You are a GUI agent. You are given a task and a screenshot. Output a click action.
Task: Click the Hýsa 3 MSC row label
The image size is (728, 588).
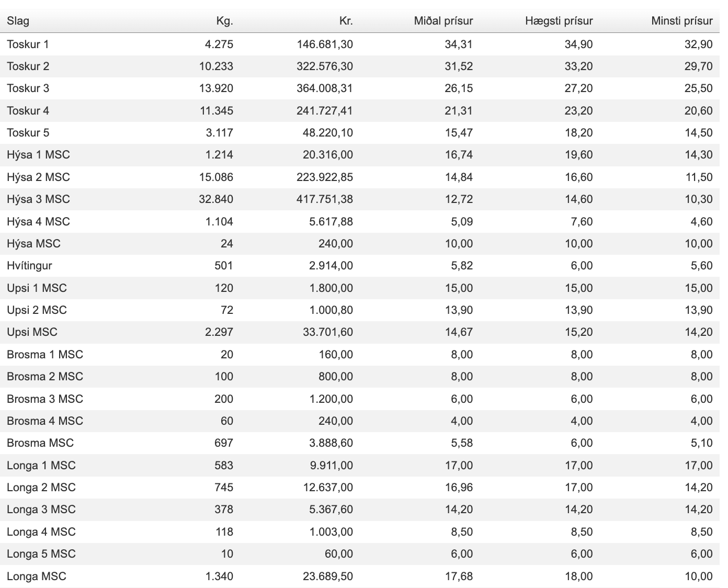click(38, 199)
